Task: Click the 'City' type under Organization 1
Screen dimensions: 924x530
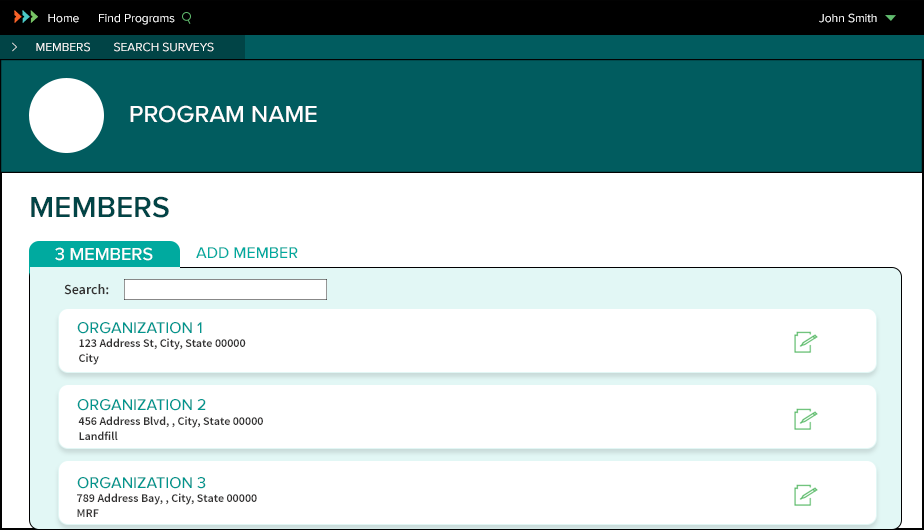Action: [x=88, y=358]
